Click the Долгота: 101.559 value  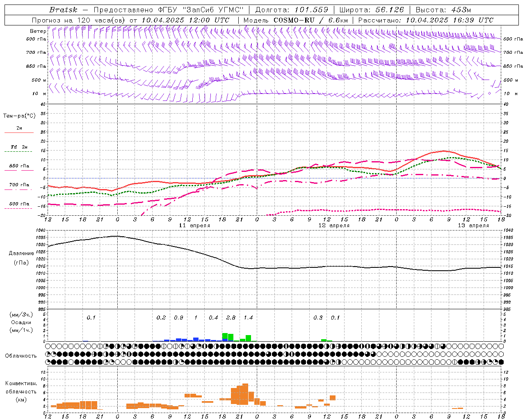[x=292, y=10]
